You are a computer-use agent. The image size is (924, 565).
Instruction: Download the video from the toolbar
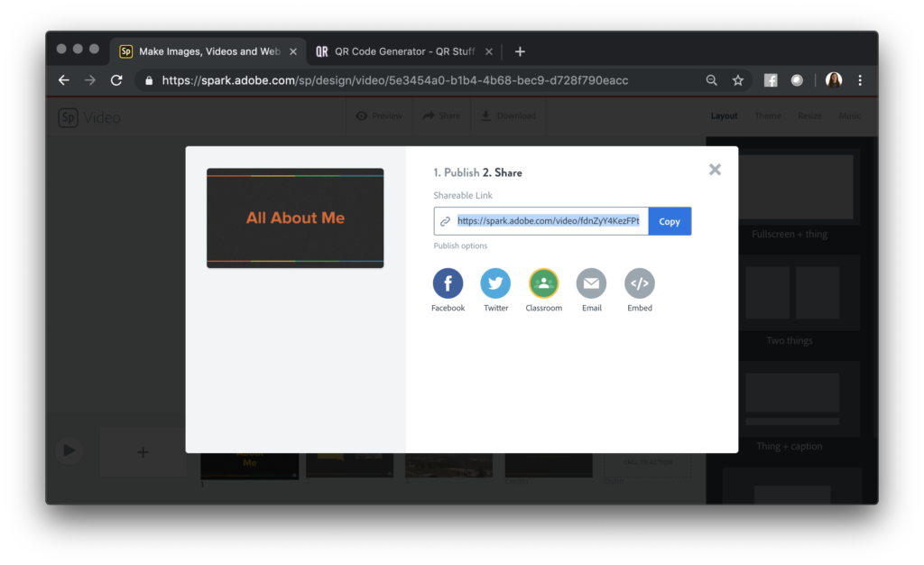point(508,116)
